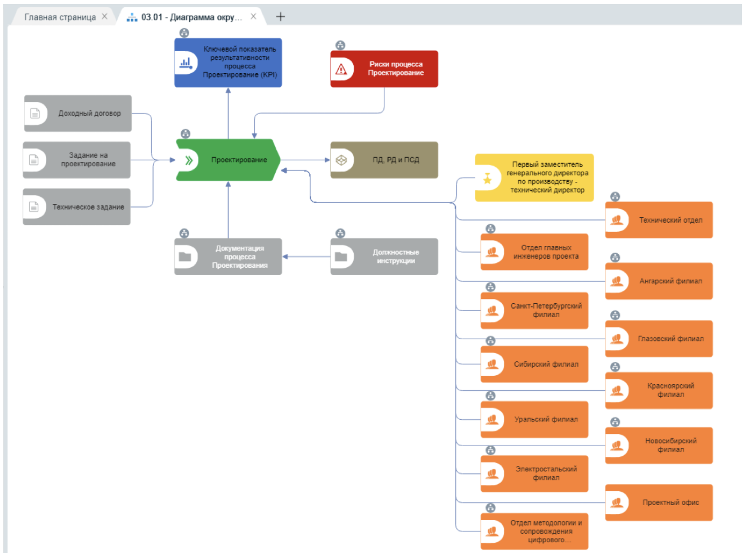Image resolution: width=746 pixels, height=560 pixels.
Task: Click the product cube icon in ПД, РД и ПСД
Action: point(341,160)
